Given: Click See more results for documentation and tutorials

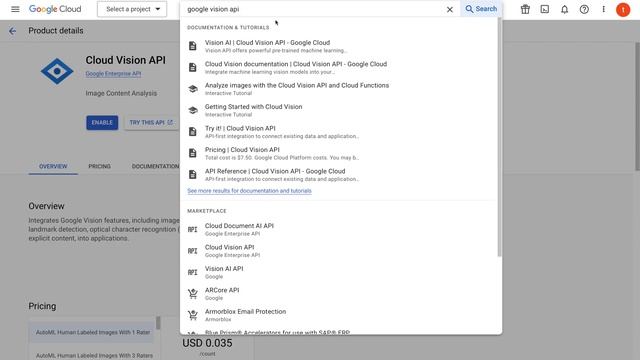Looking at the screenshot, I should (249, 191).
